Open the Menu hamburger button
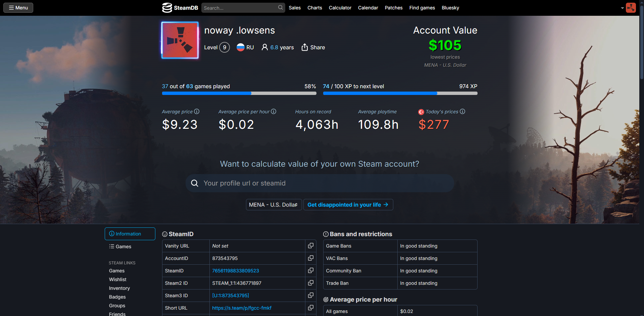 18,8
